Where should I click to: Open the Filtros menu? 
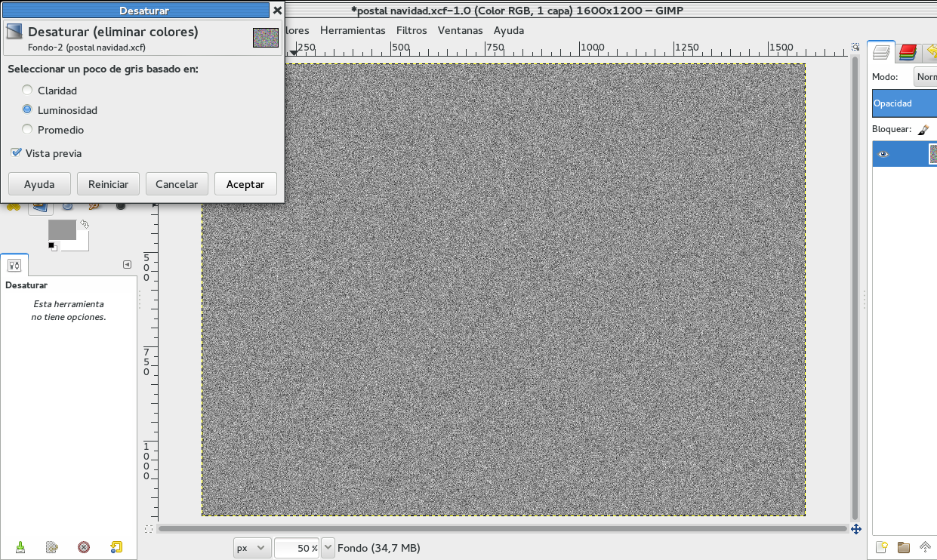click(x=411, y=30)
